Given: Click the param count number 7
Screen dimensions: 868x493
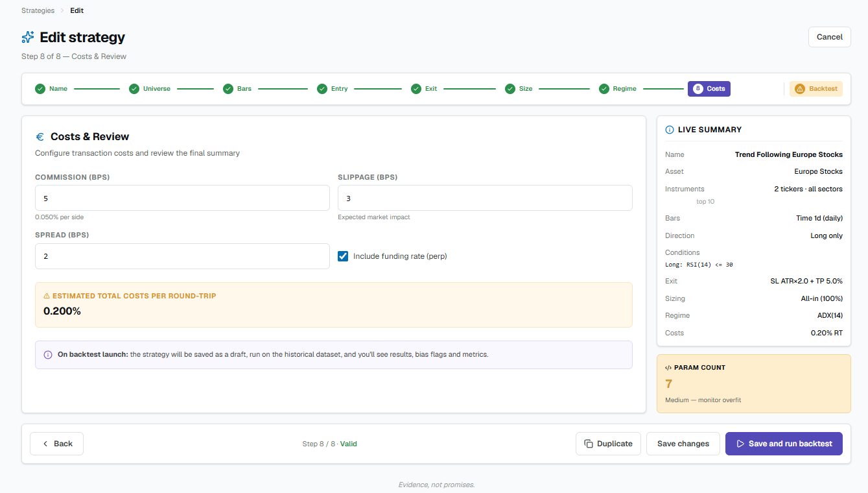Looking at the screenshot, I should click(669, 384).
